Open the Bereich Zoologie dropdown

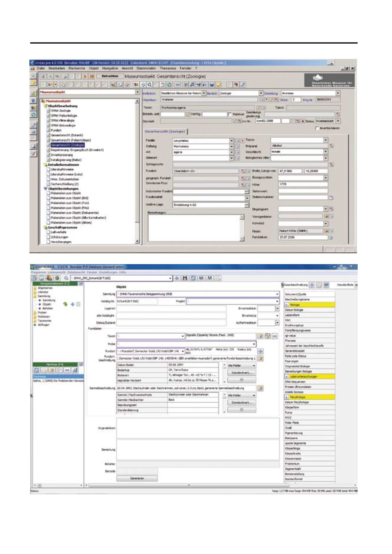[261, 93]
